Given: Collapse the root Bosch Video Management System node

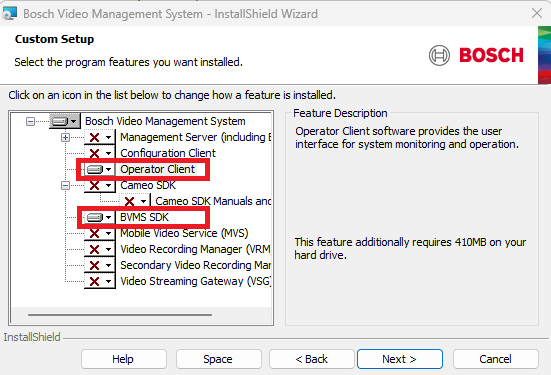Looking at the screenshot, I should [31, 122].
